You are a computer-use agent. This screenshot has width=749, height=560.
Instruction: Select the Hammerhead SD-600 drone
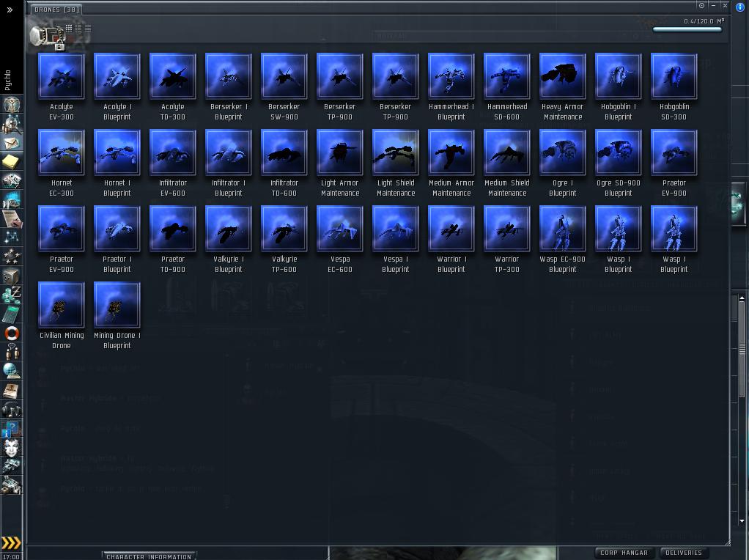pyautogui.click(x=507, y=86)
